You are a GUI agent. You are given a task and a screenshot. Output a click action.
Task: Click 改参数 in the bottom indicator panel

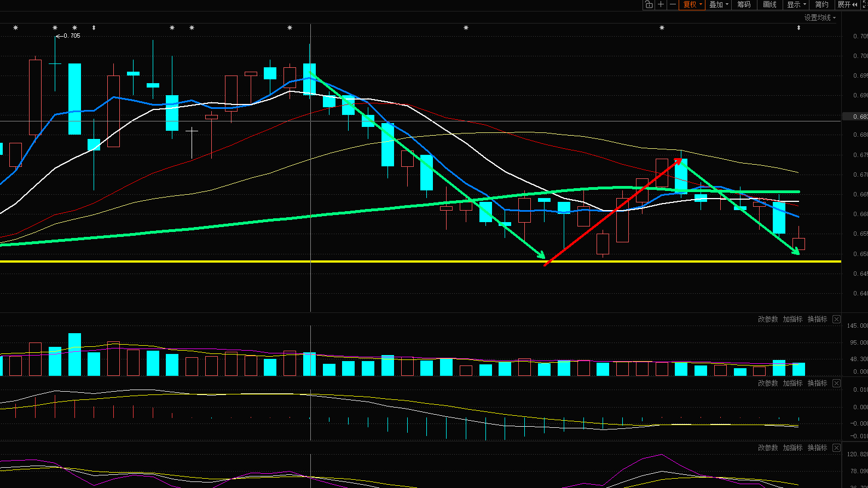click(768, 448)
